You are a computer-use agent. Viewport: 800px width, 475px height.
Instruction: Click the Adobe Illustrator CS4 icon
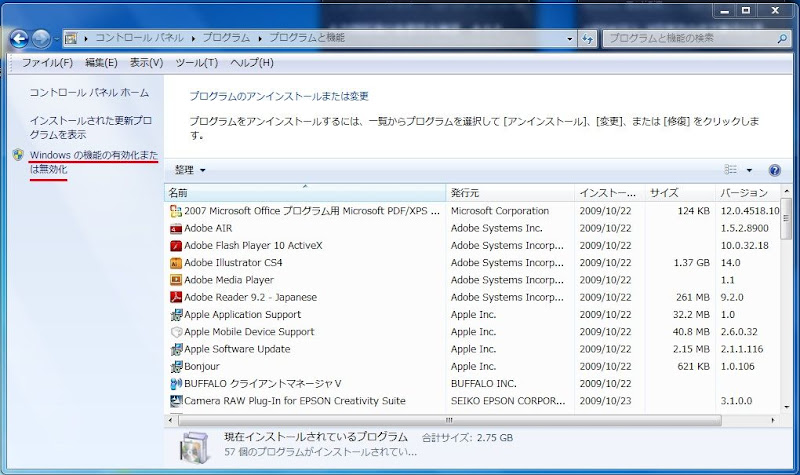[x=176, y=263]
